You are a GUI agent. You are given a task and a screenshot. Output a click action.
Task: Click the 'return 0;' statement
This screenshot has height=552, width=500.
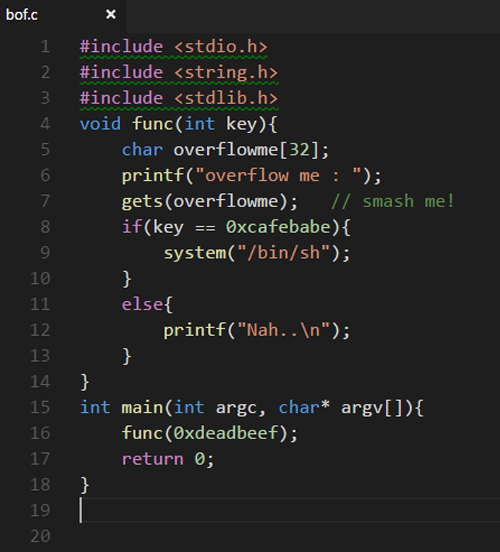(x=168, y=459)
